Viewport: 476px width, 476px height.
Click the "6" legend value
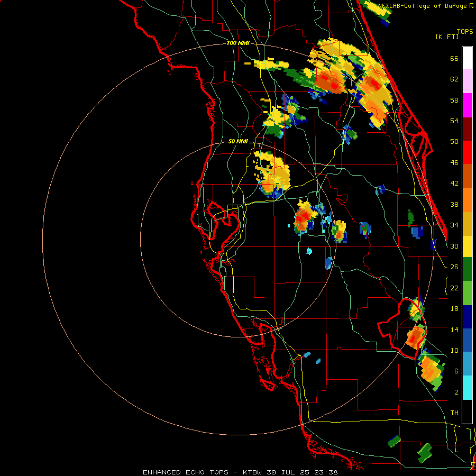[x=456, y=371]
